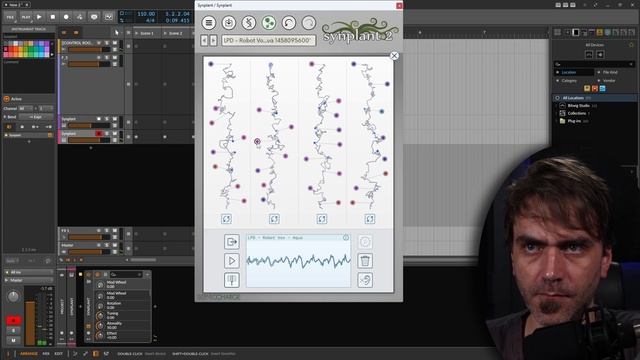Click the 4/4 time signature field

150,20
